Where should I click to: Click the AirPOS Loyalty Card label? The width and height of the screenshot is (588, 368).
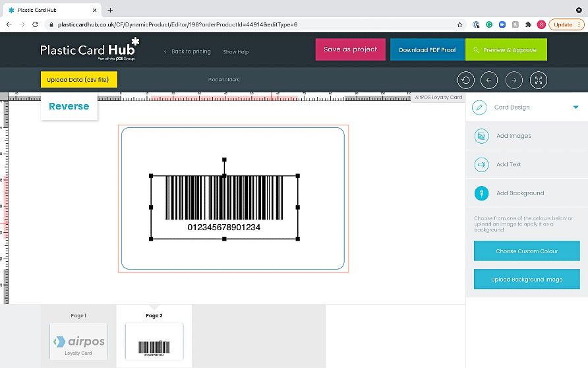438,97
